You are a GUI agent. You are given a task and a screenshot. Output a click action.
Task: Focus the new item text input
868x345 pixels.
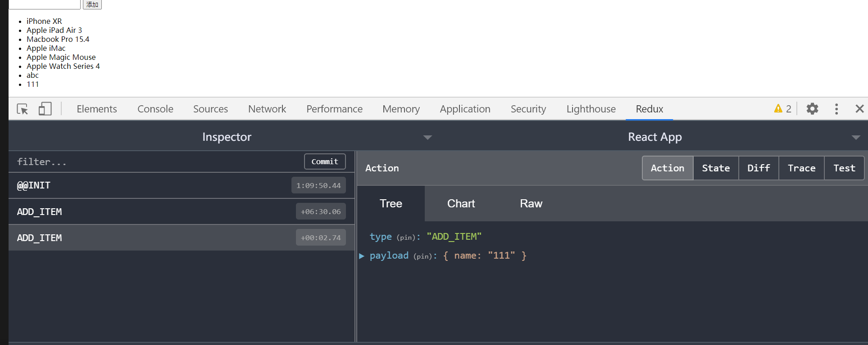click(45, 4)
